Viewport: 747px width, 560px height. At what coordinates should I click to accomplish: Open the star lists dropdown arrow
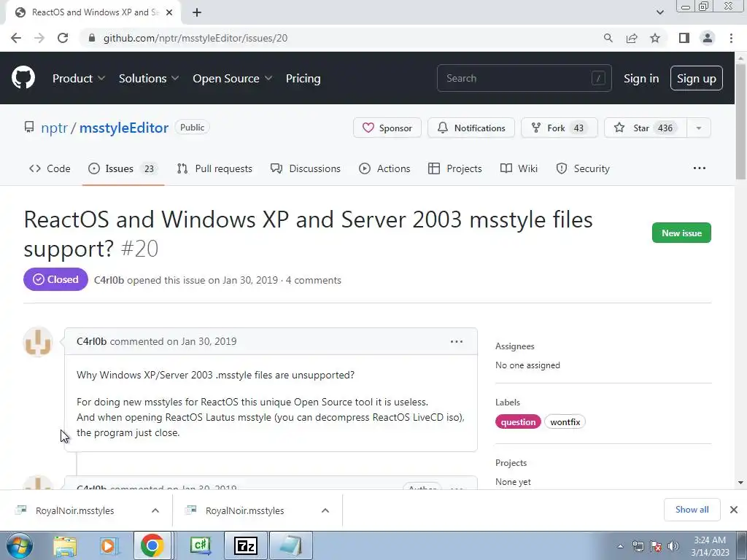699,128
